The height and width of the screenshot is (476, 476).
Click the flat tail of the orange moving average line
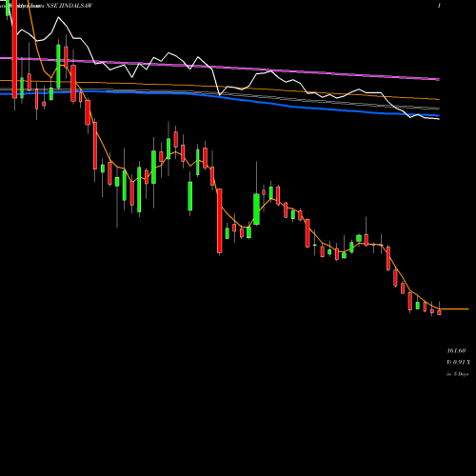pos(454,308)
